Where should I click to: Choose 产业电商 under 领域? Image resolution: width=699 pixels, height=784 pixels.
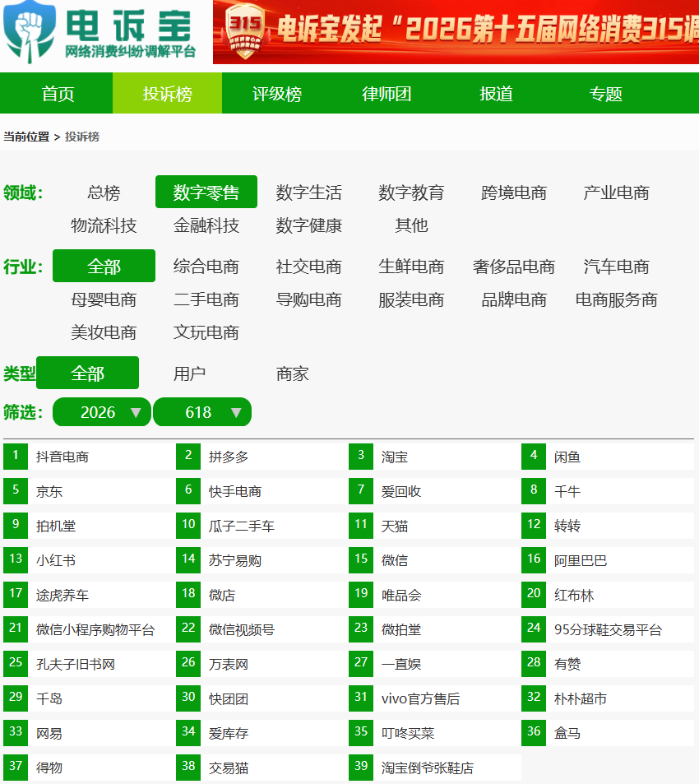click(616, 192)
